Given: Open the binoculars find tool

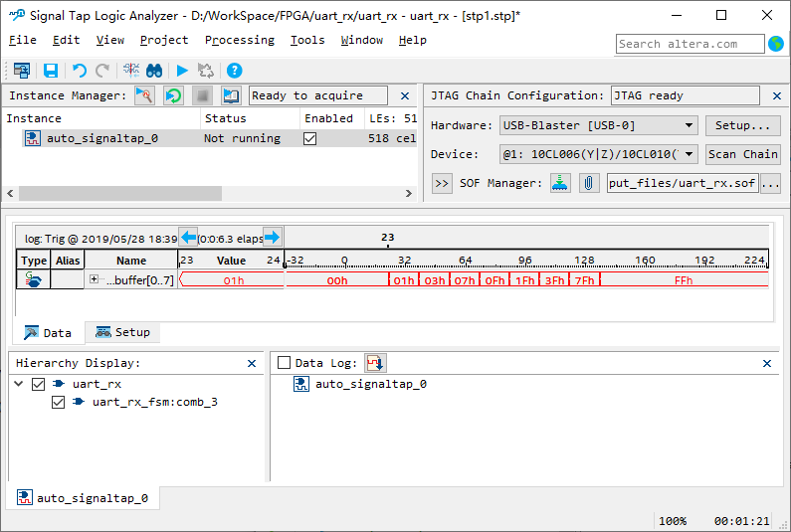Looking at the screenshot, I should [x=154, y=71].
